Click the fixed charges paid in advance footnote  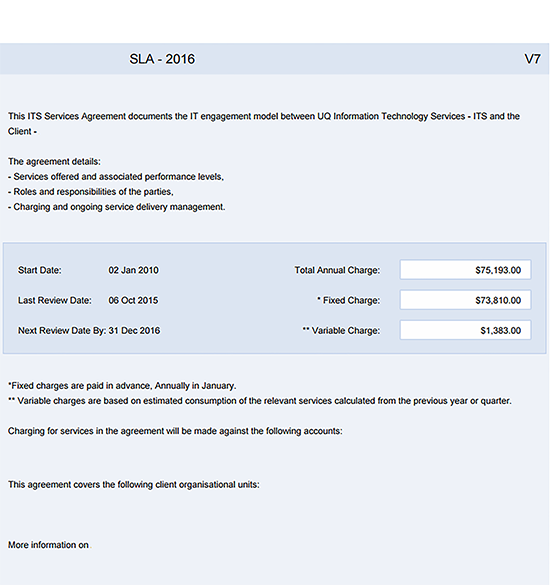coord(122,386)
